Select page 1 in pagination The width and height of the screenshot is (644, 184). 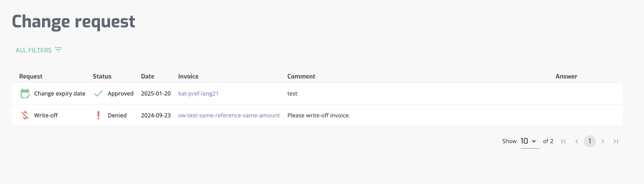[589, 141]
